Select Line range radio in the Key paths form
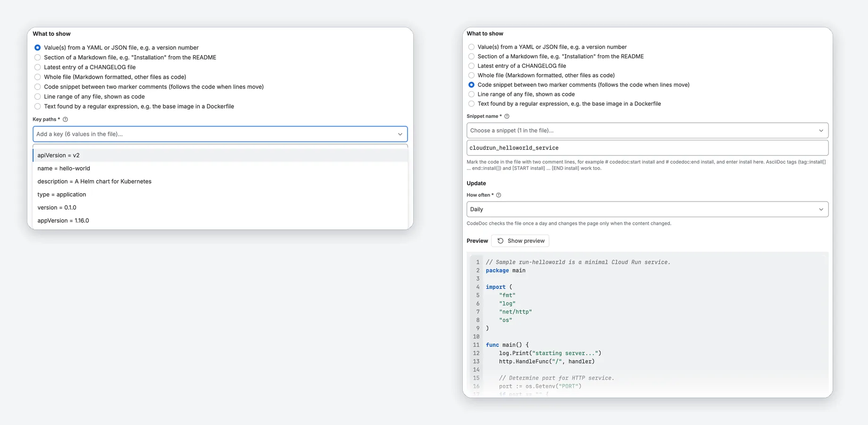Viewport: 868px width, 425px height. 38,97
